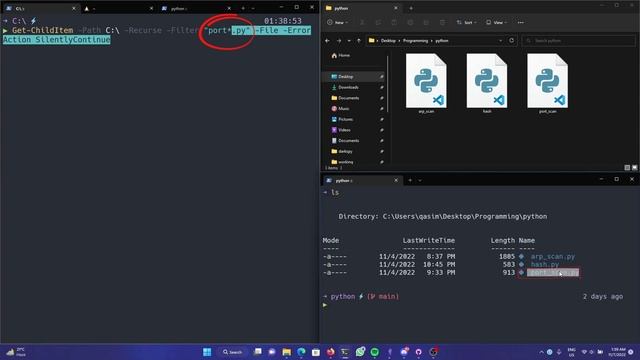Select python tab in bottom-right terminal
Viewport: 640px width, 360px height.
[362, 180]
